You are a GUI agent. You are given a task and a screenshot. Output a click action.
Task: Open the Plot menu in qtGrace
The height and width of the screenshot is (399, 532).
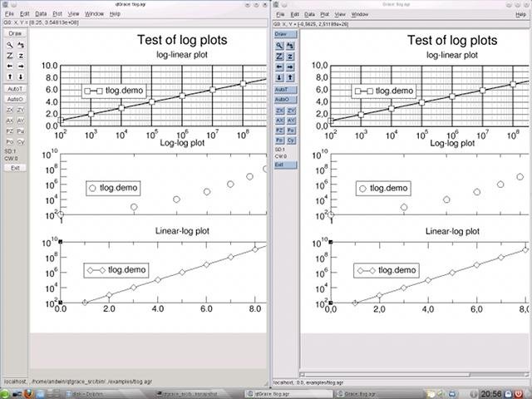tap(57, 14)
